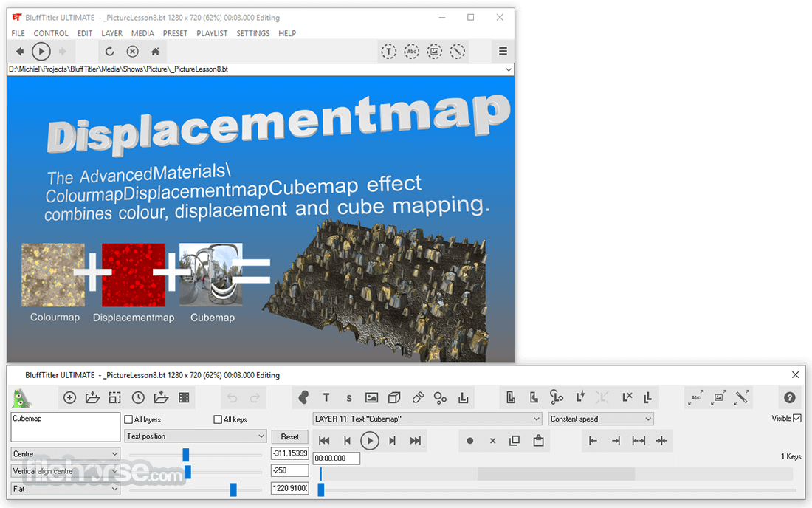
Task: Toggle the Visible checkbox
Action: pyautogui.click(x=797, y=419)
